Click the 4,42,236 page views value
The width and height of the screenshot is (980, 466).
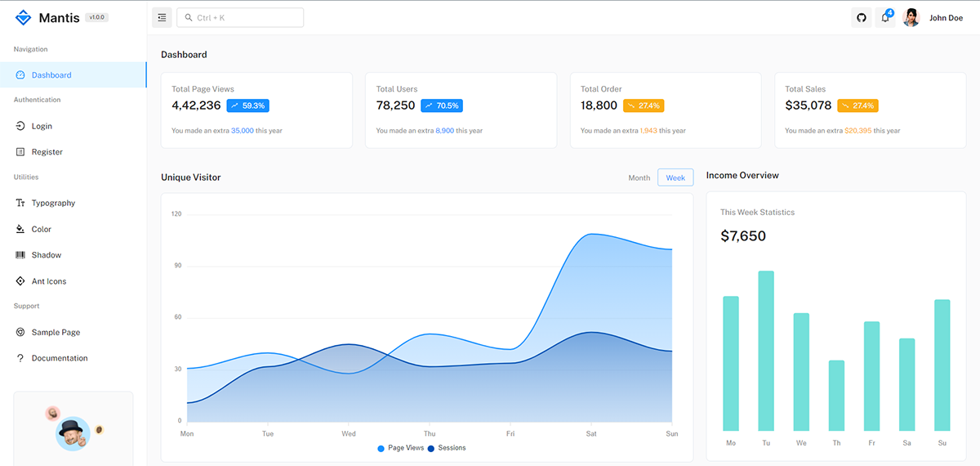[x=196, y=105]
